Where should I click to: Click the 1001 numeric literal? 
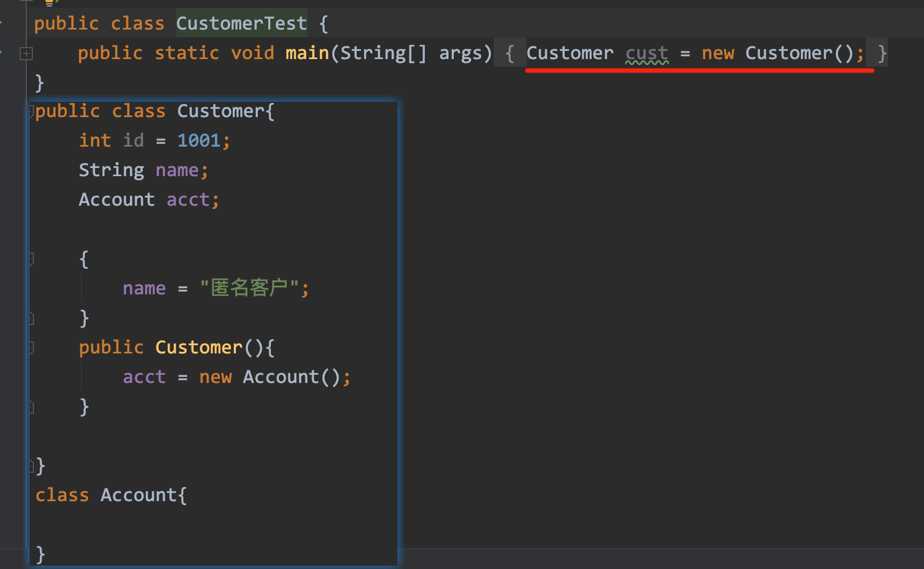198,141
